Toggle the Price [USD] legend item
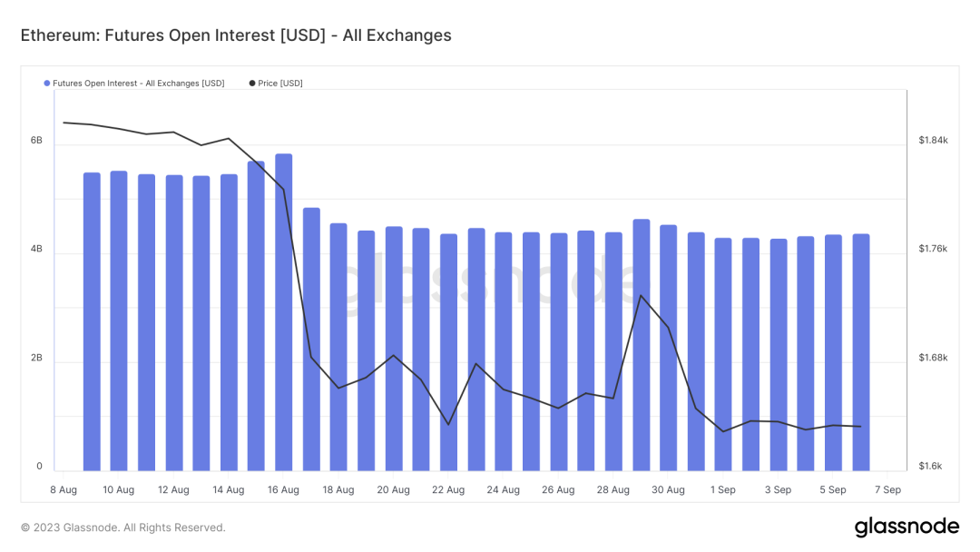980x552 pixels. [279, 84]
